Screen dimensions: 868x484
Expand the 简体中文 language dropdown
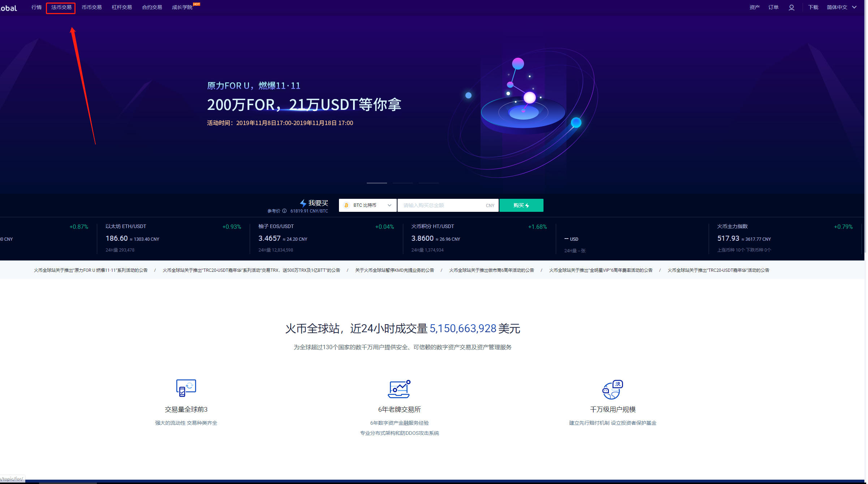coord(842,7)
